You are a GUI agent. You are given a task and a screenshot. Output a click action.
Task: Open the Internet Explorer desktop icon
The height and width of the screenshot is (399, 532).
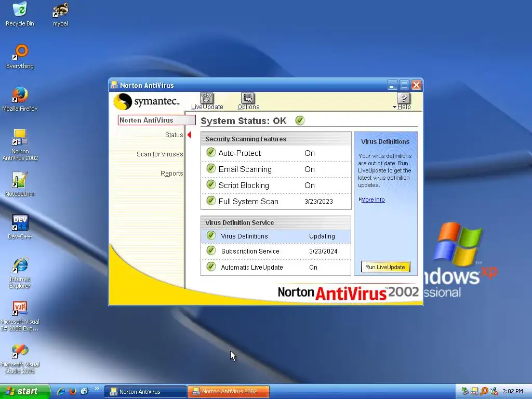point(20,273)
